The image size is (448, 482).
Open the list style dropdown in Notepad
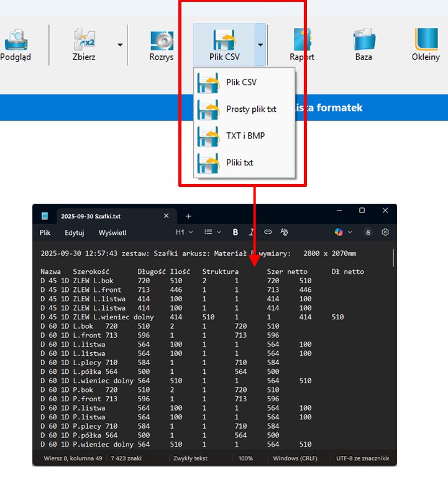[x=213, y=232]
